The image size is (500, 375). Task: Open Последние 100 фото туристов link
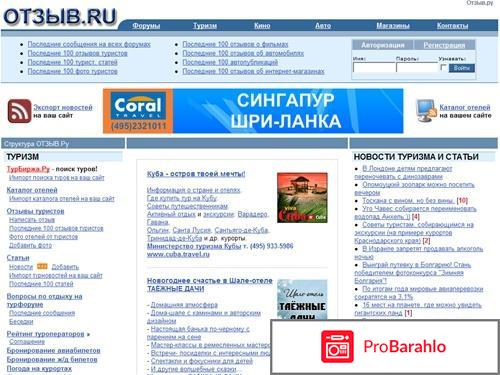(x=72, y=71)
